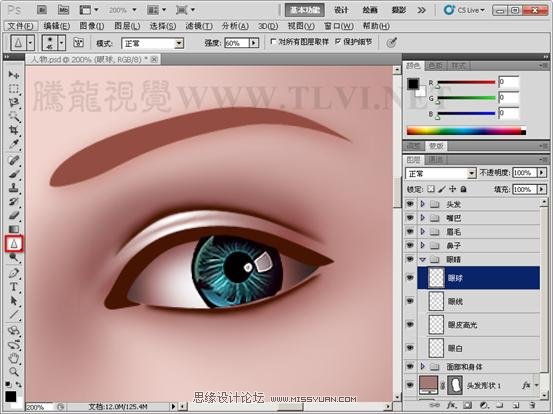
Task: Select the Crop tool
Action: coord(14,130)
